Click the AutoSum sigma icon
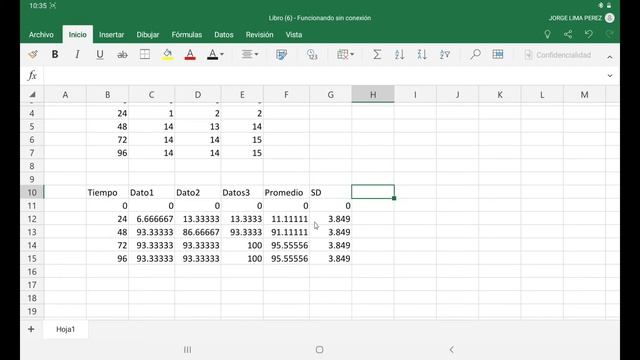The width and height of the screenshot is (640, 360). pos(377,54)
